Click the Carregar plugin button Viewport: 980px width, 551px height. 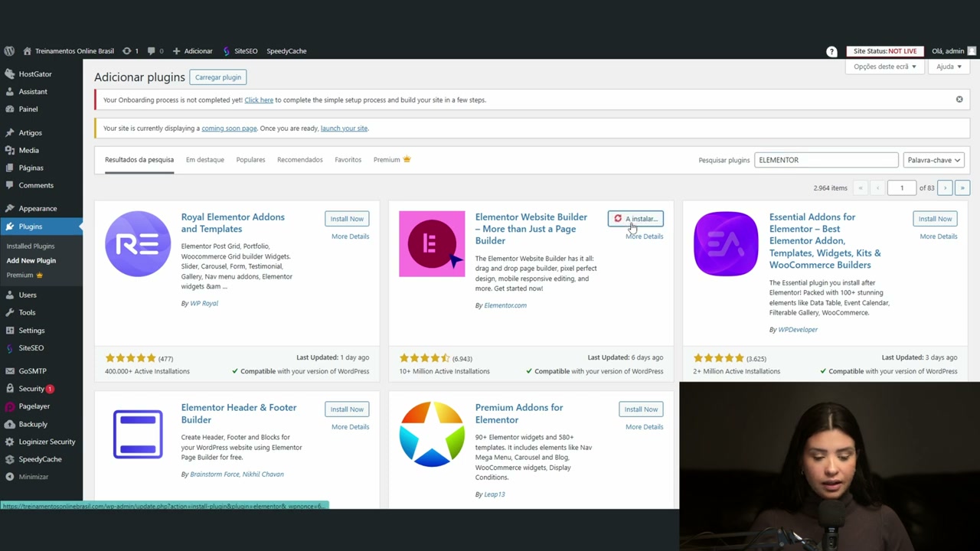tap(218, 77)
